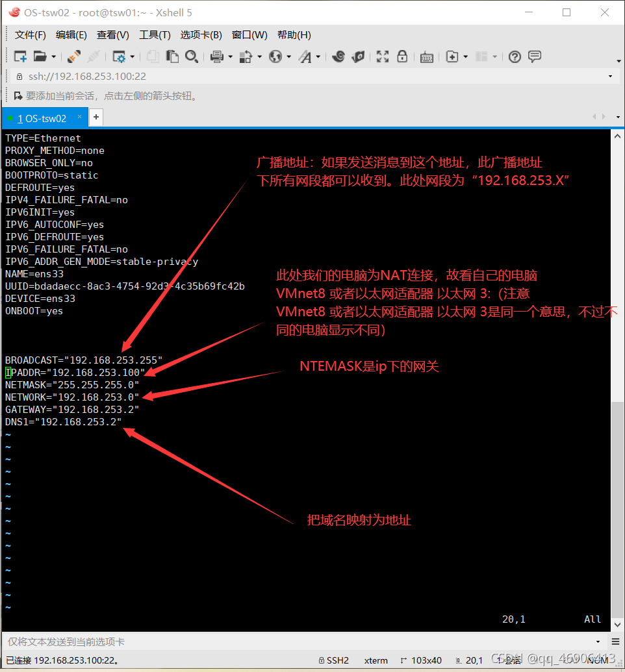Toggle full screen mode icon

coord(383,56)
